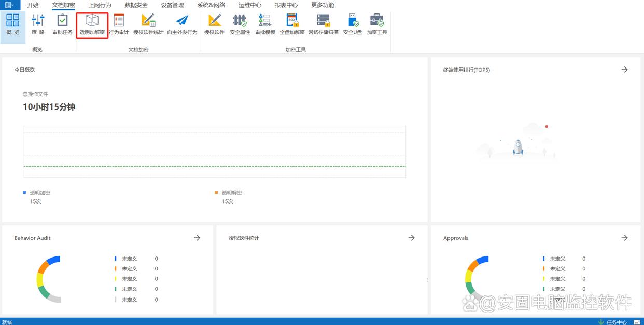Open the application menu dropdown
The width and height of the screenshot is (644, 325).
[x=10, y=5]
